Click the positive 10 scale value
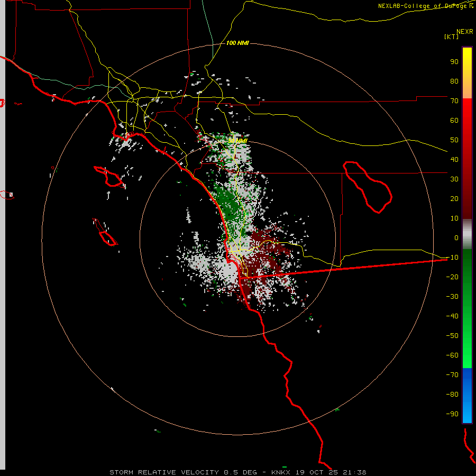476x476 pixels. point(454,218)
